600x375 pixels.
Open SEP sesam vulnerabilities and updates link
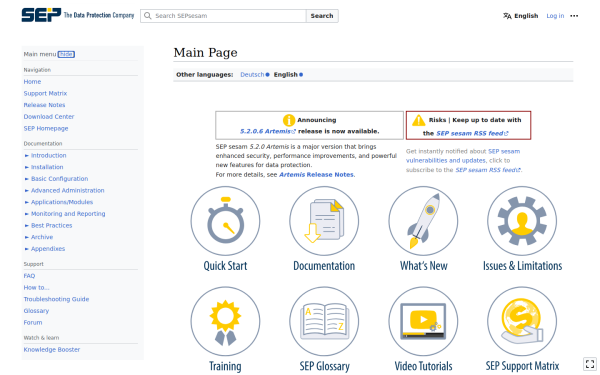point(463,156)
